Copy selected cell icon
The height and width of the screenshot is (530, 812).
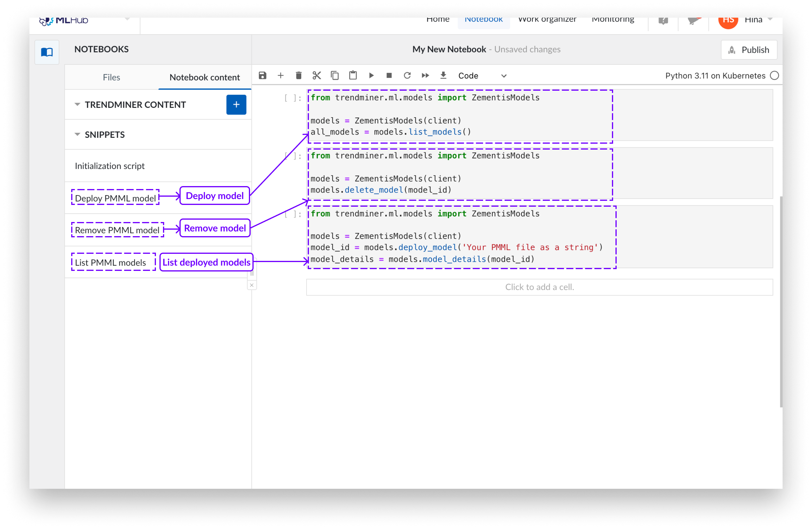[x=335, y=75]
